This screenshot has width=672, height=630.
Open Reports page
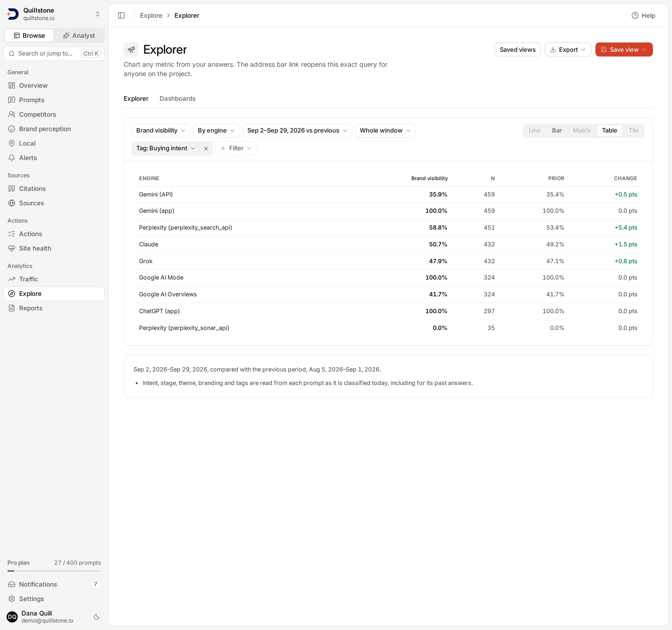(54, 309)
